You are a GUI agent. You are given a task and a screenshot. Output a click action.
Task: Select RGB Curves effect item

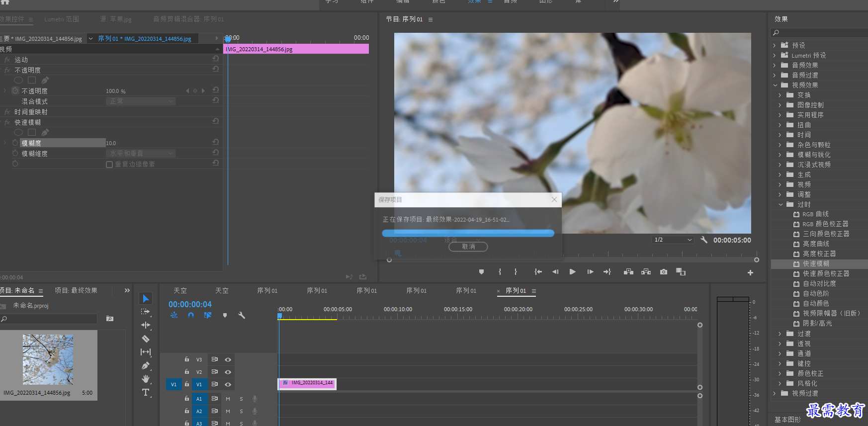click(815, 214)
